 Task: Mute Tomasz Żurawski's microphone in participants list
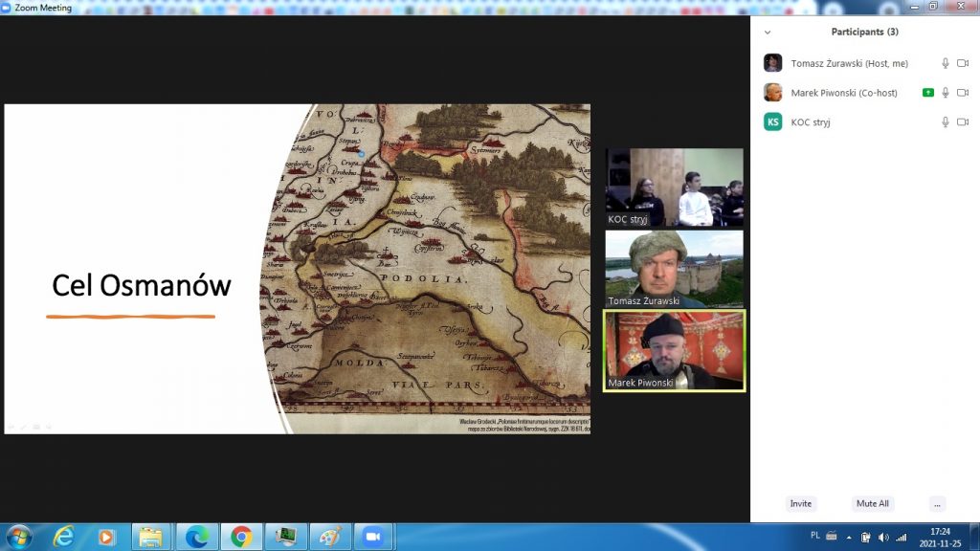946,63
